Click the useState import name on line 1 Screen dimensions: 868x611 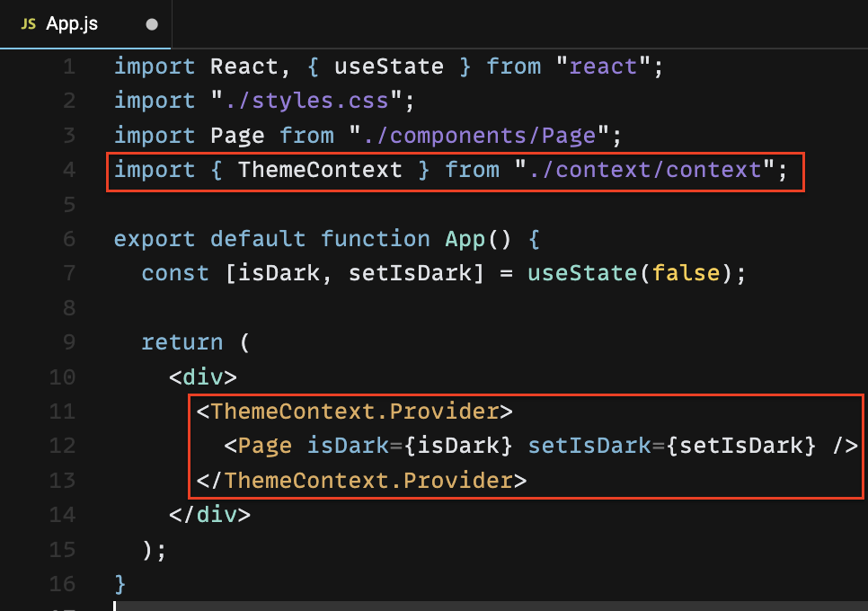click(x=389, y=67)
